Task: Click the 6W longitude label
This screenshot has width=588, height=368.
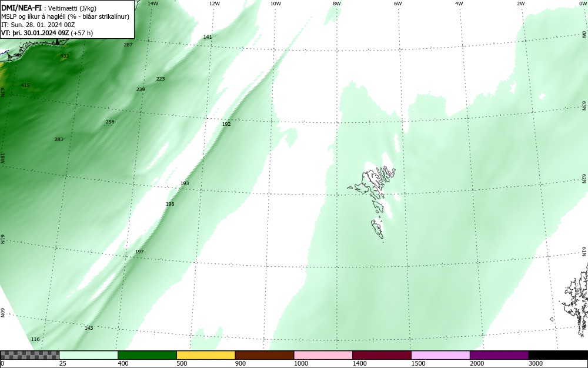Action: pyautogui.click(x=398, y=4)
